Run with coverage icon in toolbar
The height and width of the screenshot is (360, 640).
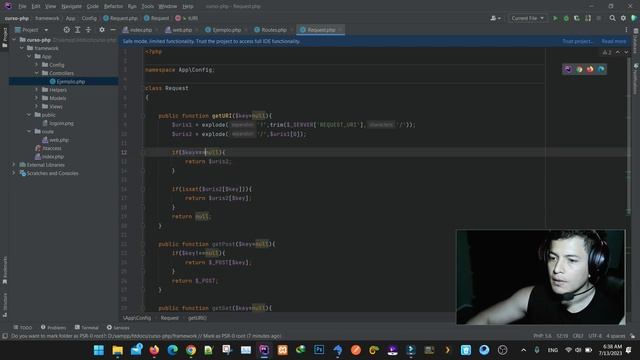577,18
